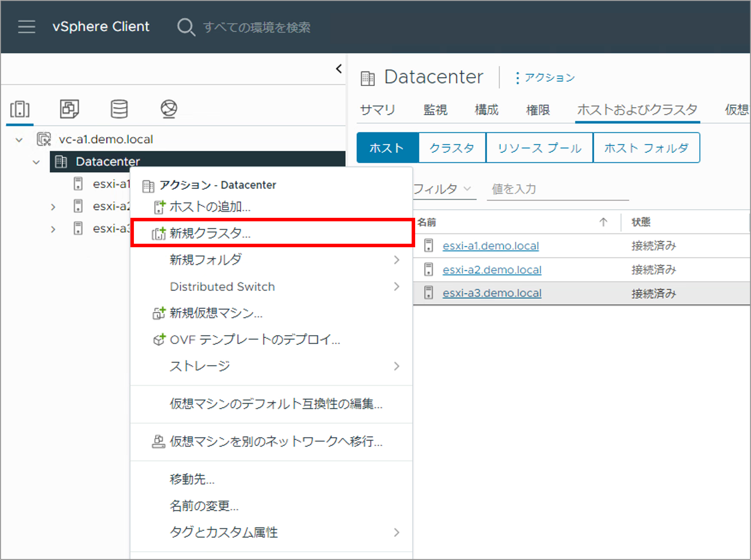The width and height of the screenshot is (751, 560).
Task: Switch to the 権限 tab
Action: (x=538, y=110)
